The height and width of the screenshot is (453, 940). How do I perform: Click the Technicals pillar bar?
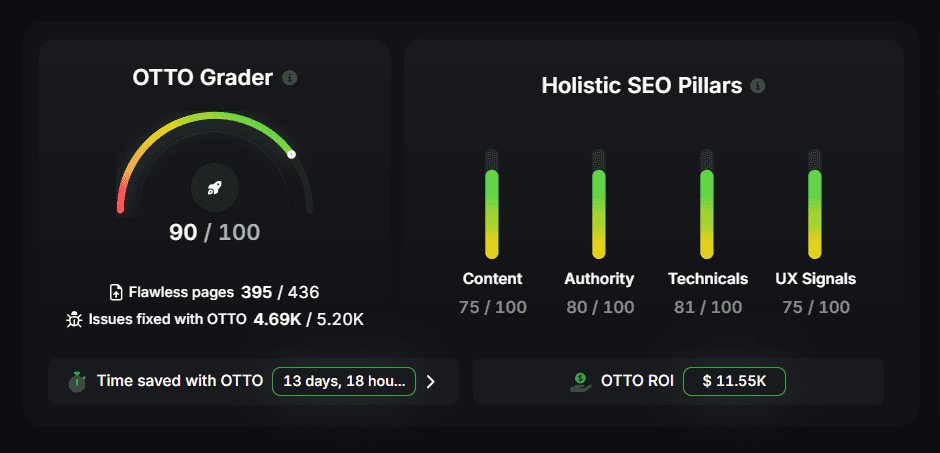coord(707,213)
